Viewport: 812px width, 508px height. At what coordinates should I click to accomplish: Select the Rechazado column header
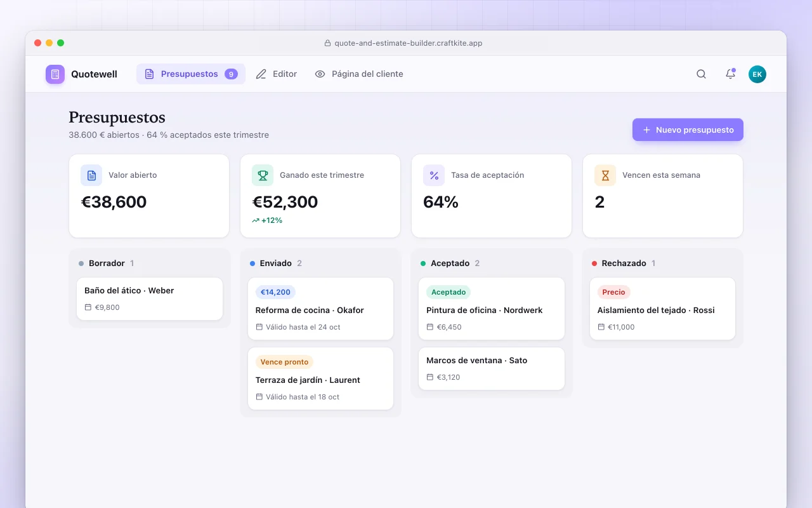click(x=624, y=264)
